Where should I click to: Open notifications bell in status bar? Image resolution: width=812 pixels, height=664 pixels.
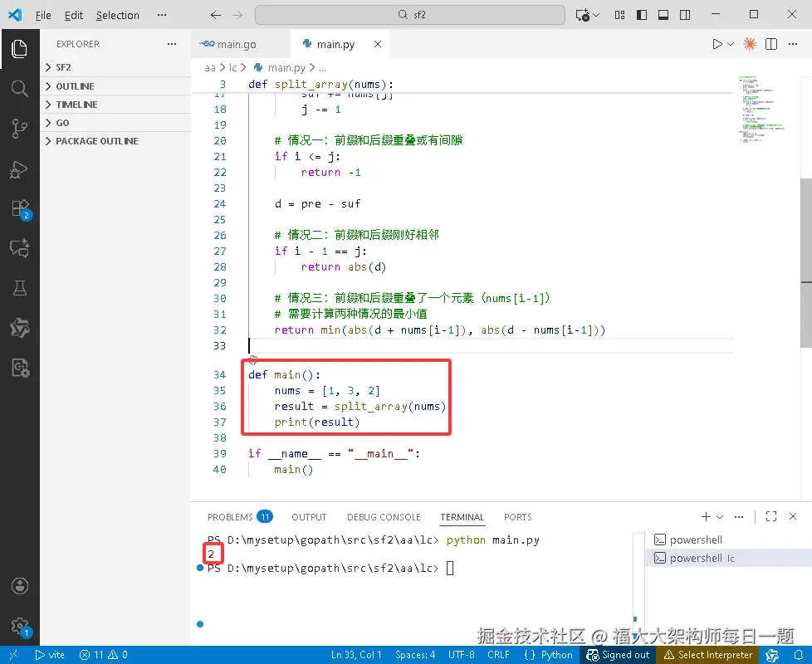799,655
